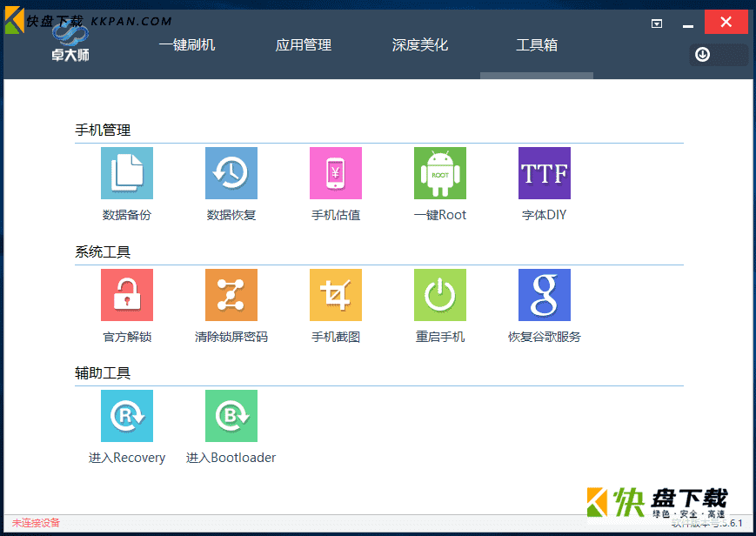Click the 手机估值 label text
This screenshot has width=756, height=536.
[x=336, y=215]
